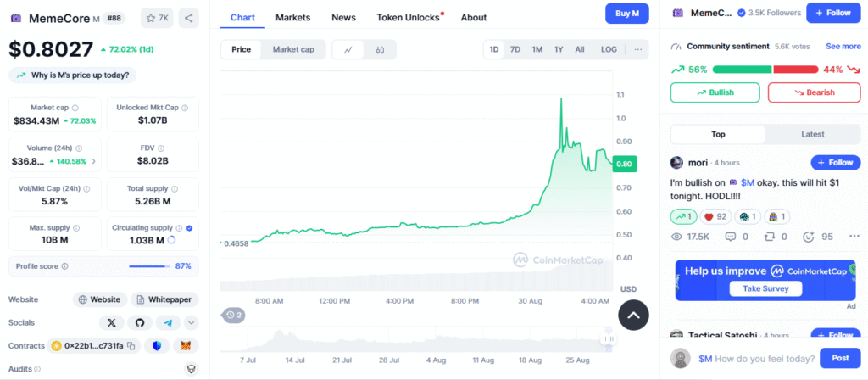This screenshot has width=868, height=380.
Task: Select Price chart mode
Action: (x=242, y=49)
